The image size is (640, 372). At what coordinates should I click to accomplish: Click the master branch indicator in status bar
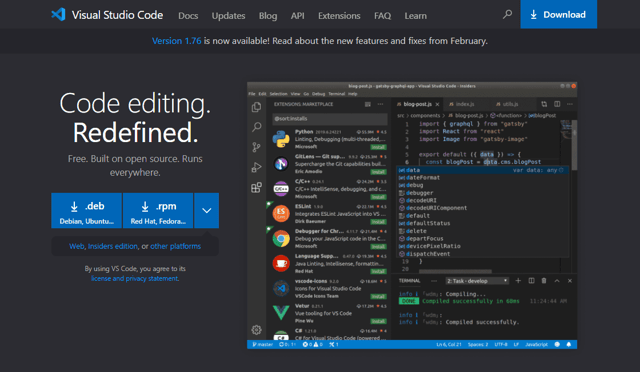[262, 344]
